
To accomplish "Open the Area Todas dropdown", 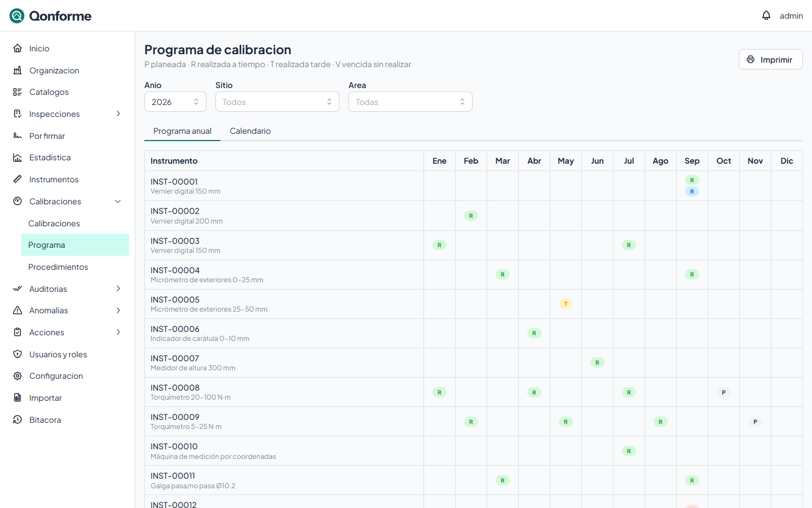I will click(411, 102).
